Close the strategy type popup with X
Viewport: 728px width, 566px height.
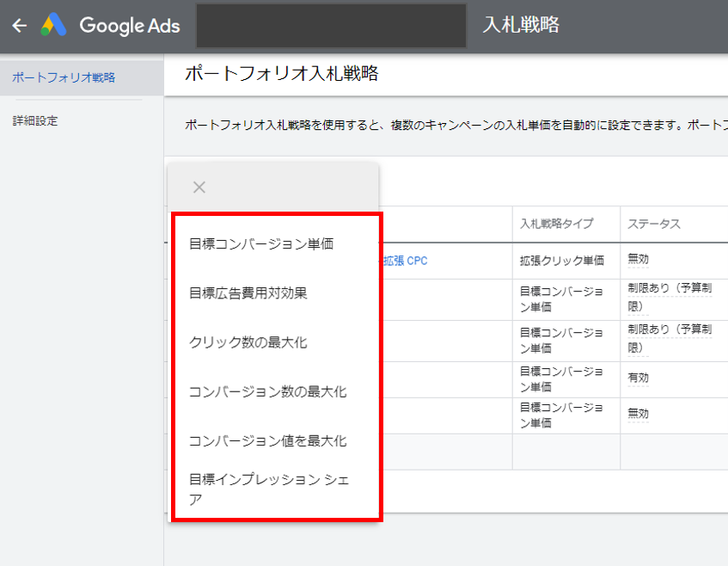(x=199, y=188)
